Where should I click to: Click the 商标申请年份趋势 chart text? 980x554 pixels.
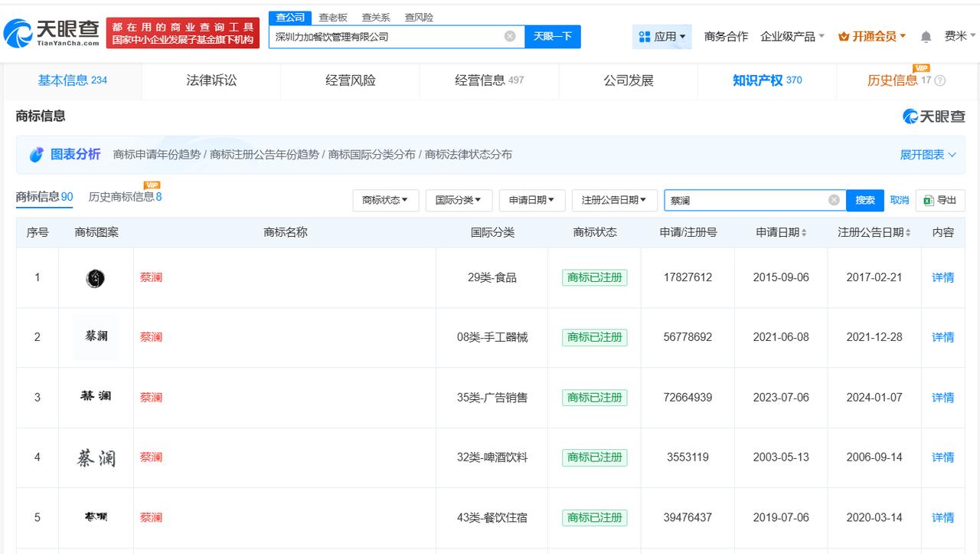[x=157, y=155]
